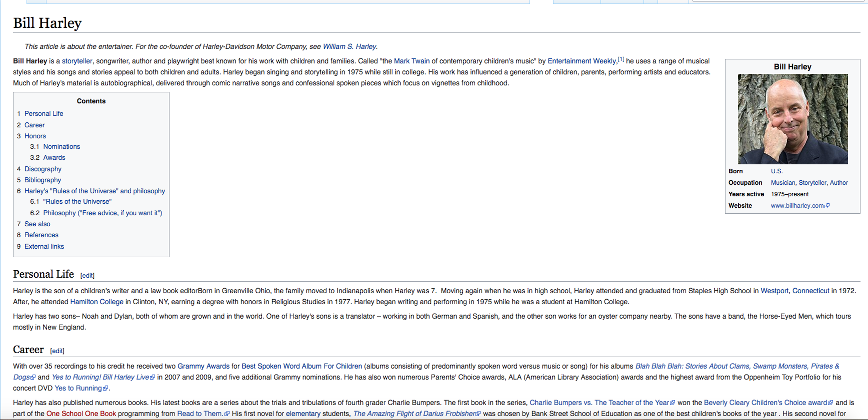Click external icon after Children's Choice award

830,403
